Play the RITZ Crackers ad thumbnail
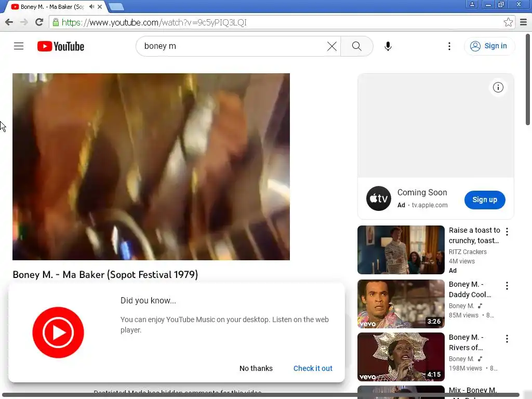 click(401, 250)
